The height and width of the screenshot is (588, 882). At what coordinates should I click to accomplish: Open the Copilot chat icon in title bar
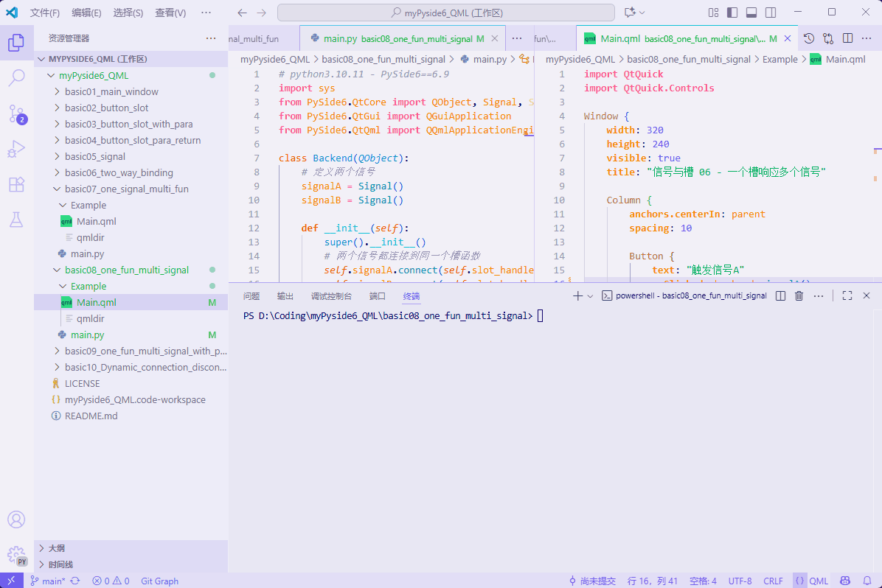tap(630, 13)
